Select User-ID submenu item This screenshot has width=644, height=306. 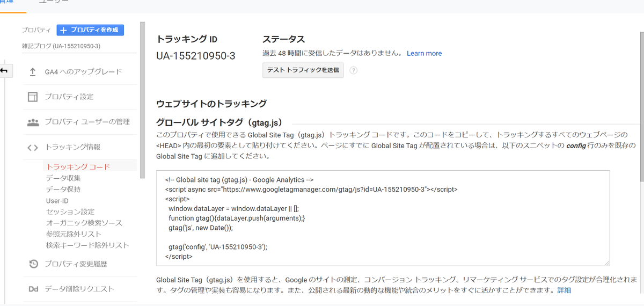point(57,201)
